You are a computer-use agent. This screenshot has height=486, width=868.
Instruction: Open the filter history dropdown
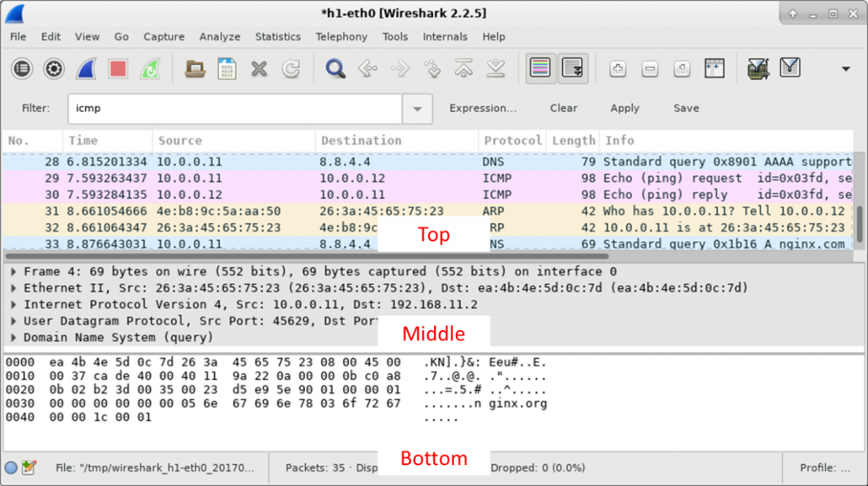[x=417, y=108]
